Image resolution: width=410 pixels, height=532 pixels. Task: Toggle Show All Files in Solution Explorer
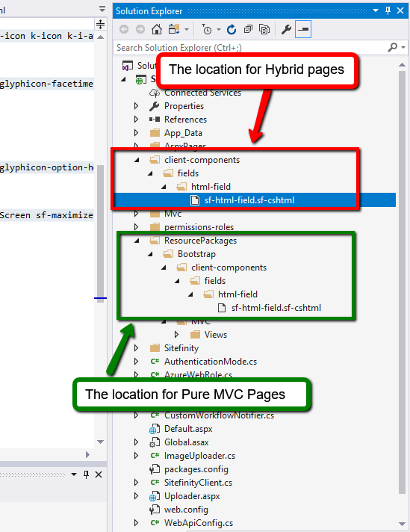(x=264, y=30)
